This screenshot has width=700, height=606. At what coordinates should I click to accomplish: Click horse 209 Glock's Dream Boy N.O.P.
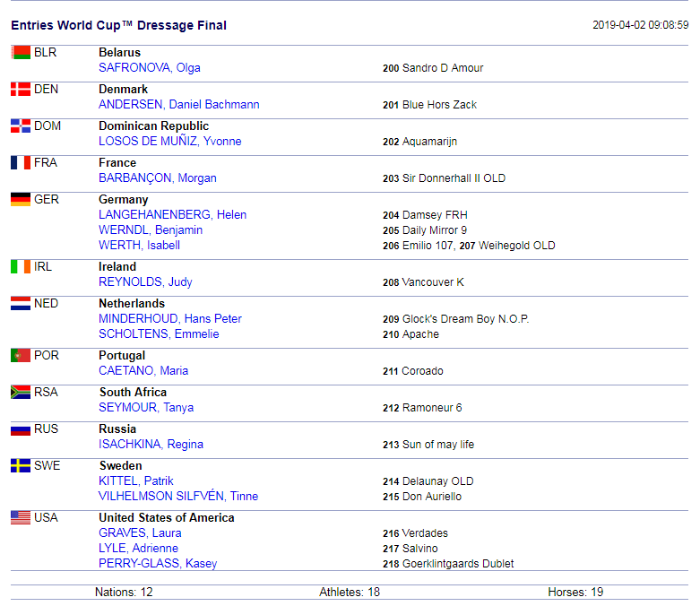pyautogui.click(x=456, y=319)
